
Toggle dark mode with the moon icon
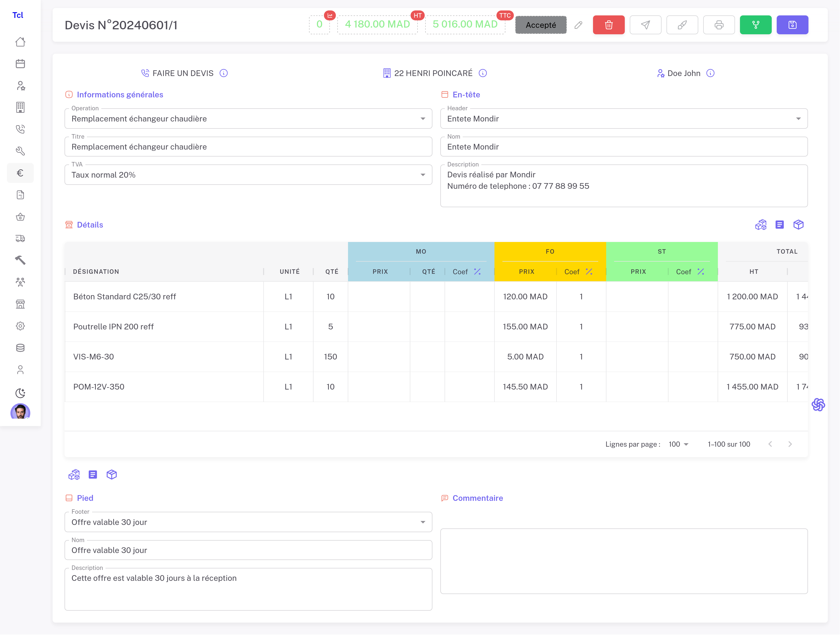[x=20, y=393]
